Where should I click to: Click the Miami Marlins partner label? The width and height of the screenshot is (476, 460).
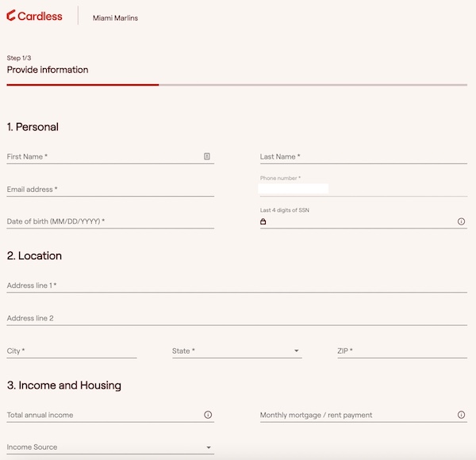pos(115,18)
